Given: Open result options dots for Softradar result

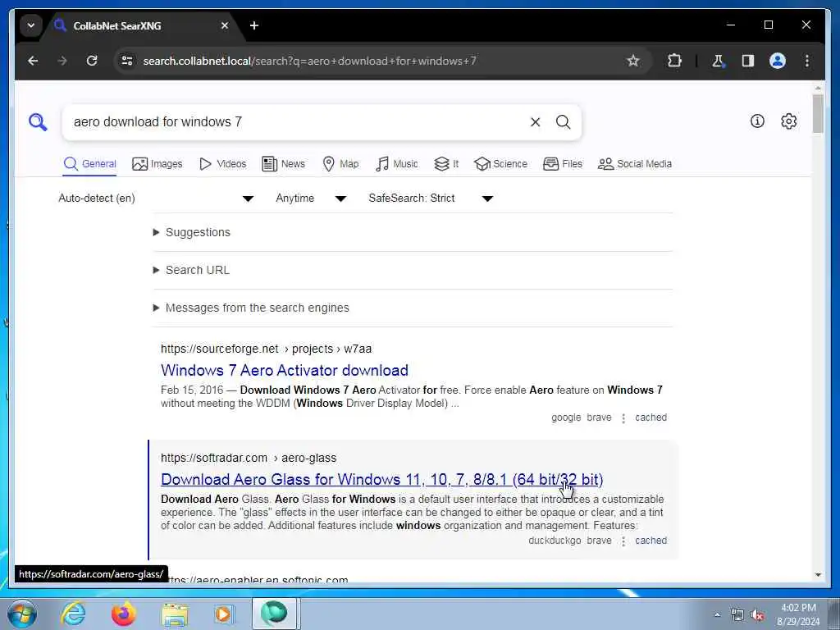Looking at the screenshot, I should 623,541.
